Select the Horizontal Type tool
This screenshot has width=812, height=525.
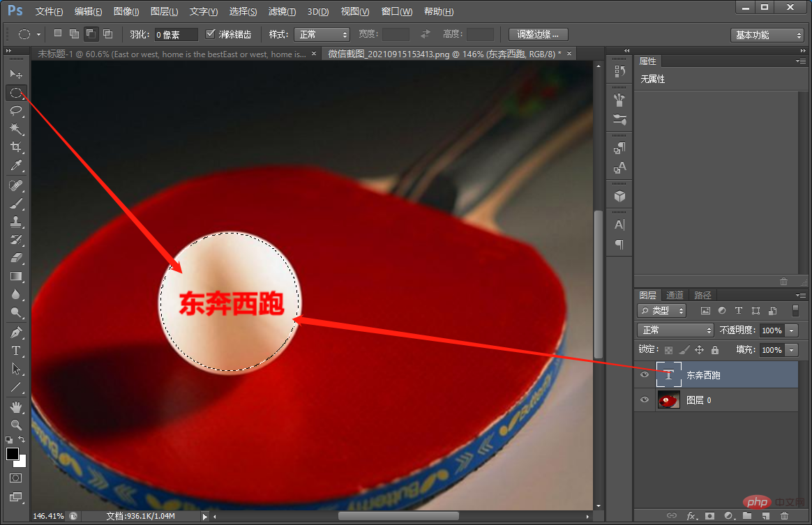pyautogui.click(x=16, y=351)
